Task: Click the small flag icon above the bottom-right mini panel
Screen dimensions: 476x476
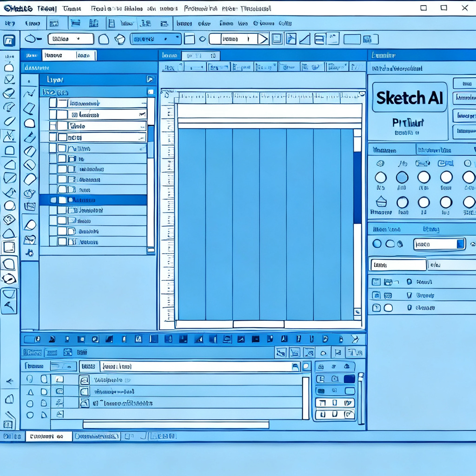Action: pos(338,352)
